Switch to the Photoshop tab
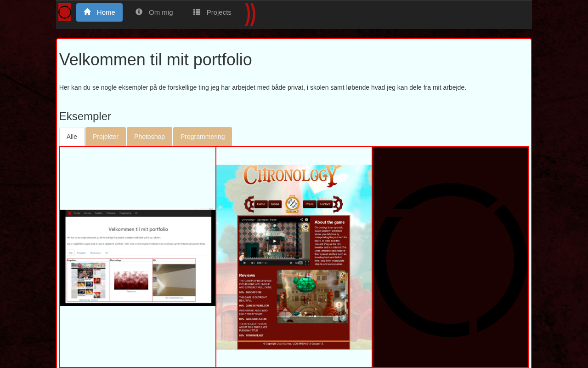The width and height of the screenshot is (588, 368). [x=149, y=137]
